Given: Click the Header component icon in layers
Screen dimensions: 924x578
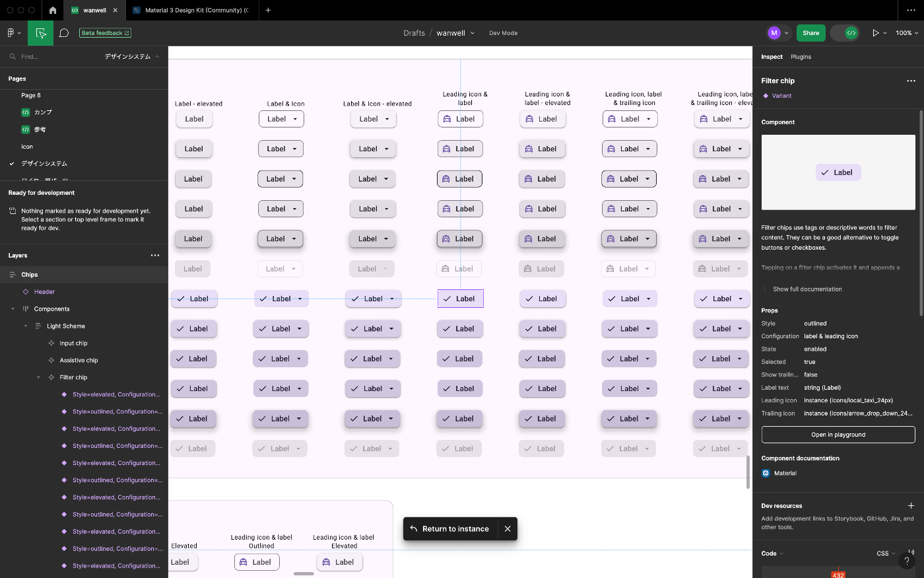Looking at the screenshot, I should point(26,292).
